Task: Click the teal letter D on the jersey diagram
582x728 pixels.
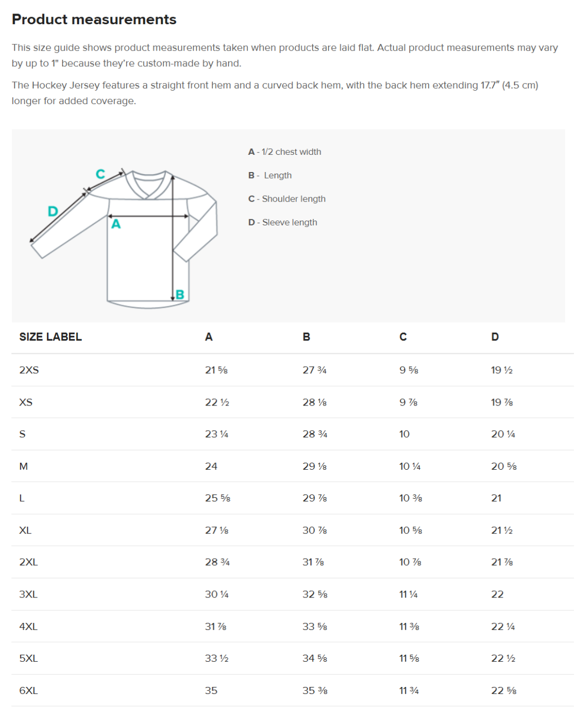Action: pos(53,211)
